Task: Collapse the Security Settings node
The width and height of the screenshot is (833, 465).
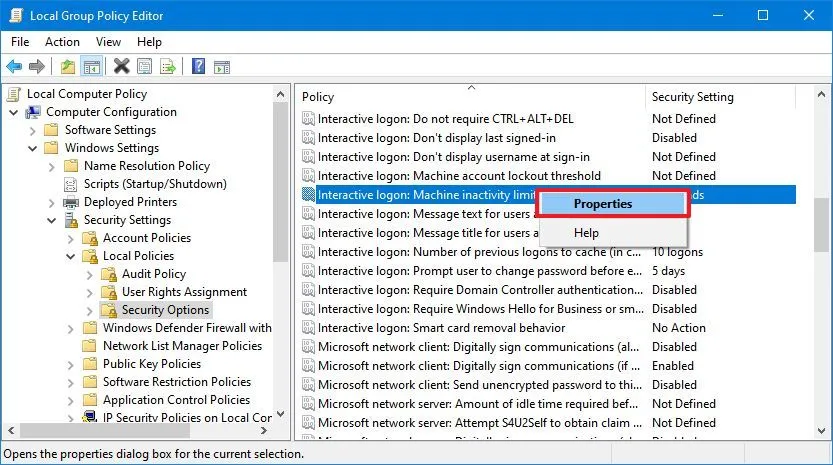Action: (52, 221)
